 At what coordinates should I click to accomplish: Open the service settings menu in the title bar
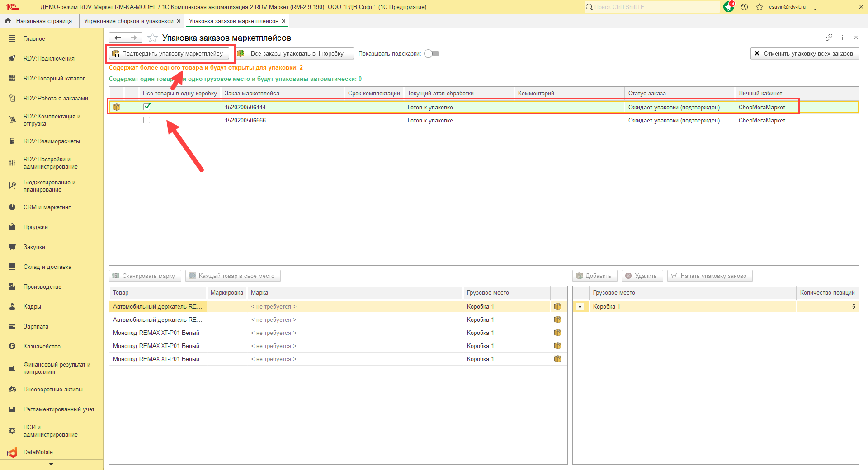click(815, 7)
